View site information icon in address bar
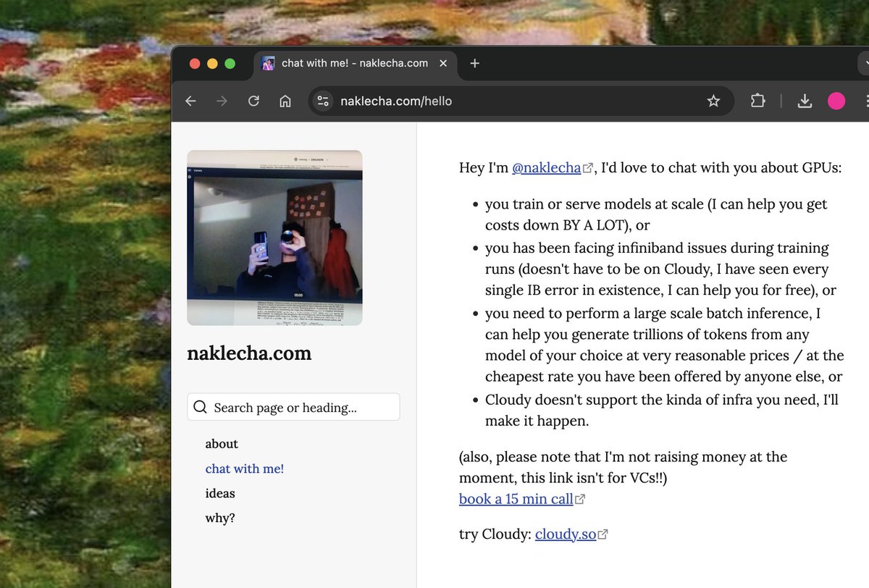 [323, 101]
